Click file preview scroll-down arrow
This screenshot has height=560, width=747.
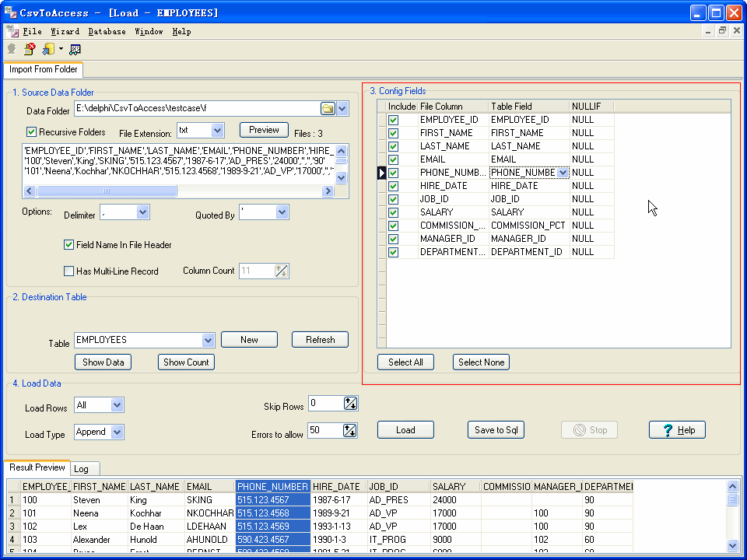click(x=341, y=177)
